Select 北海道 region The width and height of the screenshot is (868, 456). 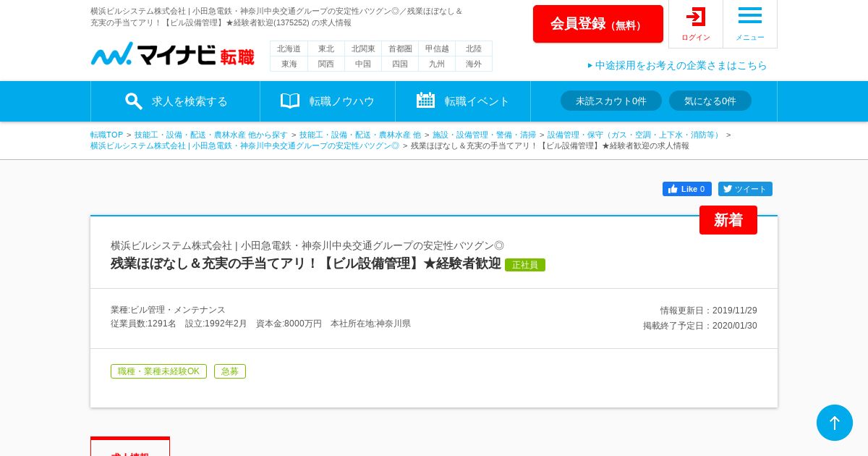(x=289, y=48)
